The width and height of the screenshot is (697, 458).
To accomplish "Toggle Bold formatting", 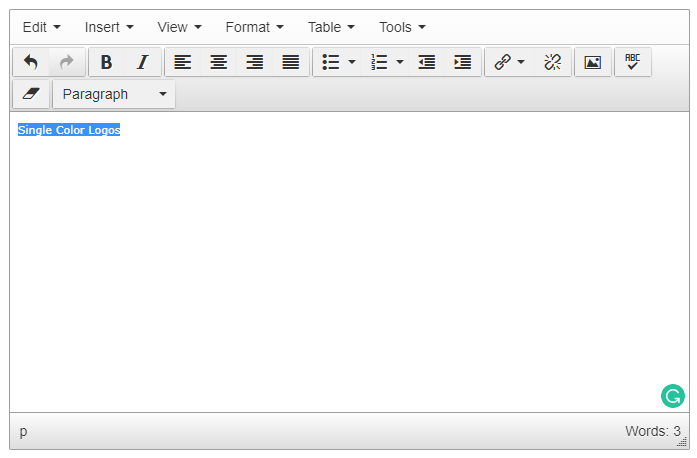I will [107, 62].
